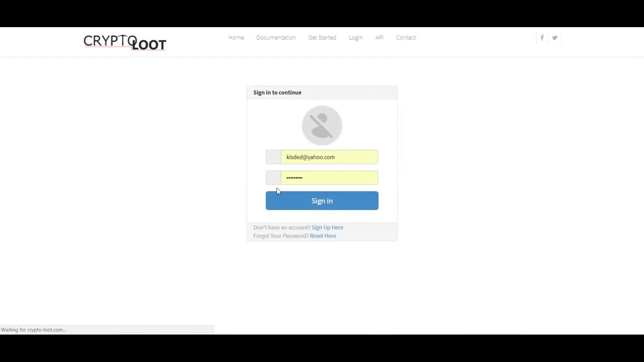Viewport: 644px width, 362px height.
Task: Click the 'Don't have an account?' text
Action: 282,227
